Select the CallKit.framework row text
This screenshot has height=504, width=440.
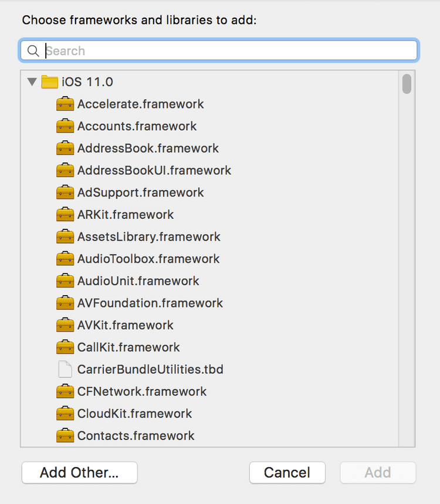click(128, 347)
